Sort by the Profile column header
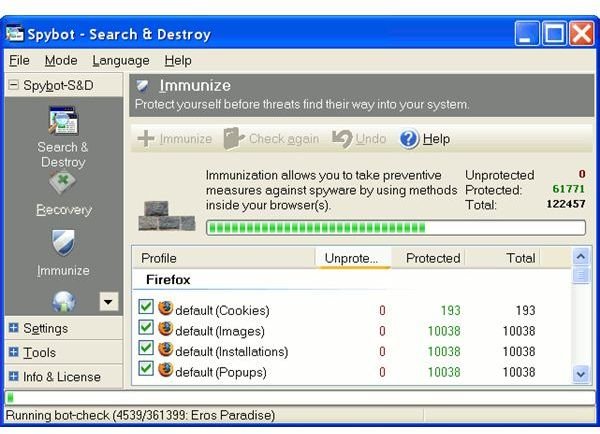 tap(223, 258)
